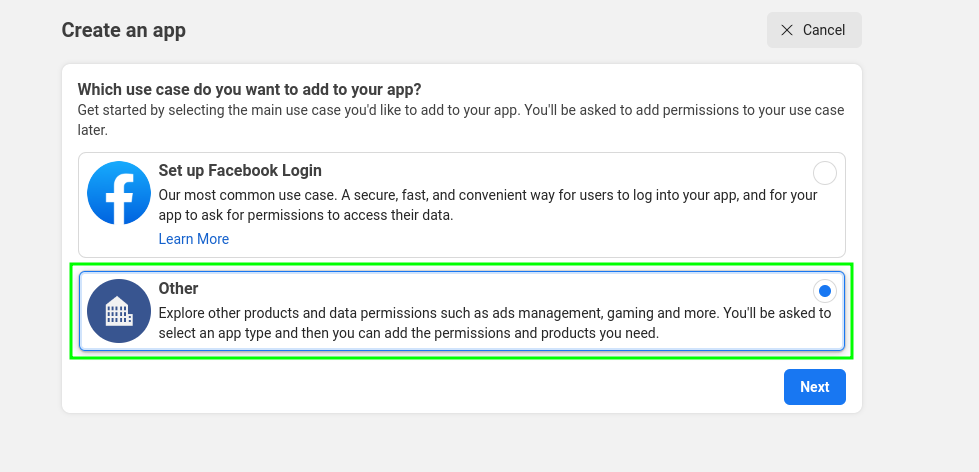Click the bold "Other" option title

179,289
